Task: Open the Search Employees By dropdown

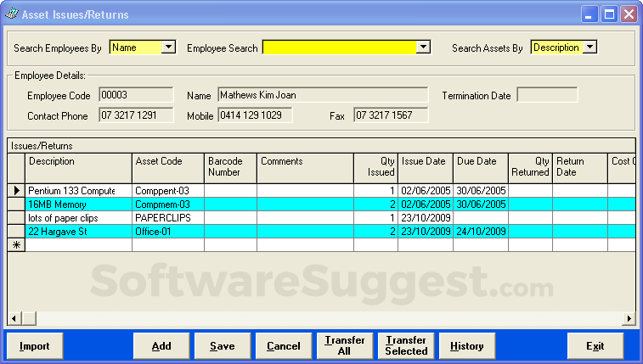Action: (168, 48)
